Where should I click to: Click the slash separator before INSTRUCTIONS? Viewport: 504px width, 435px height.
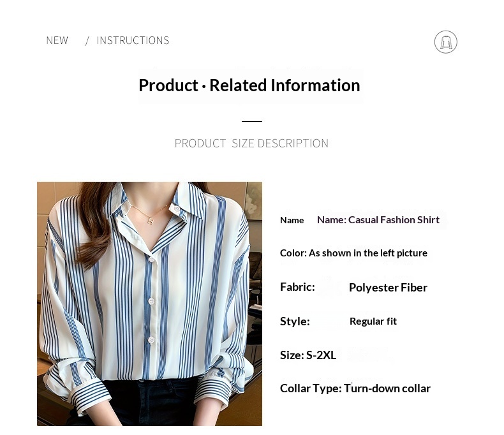pos(87,41)
